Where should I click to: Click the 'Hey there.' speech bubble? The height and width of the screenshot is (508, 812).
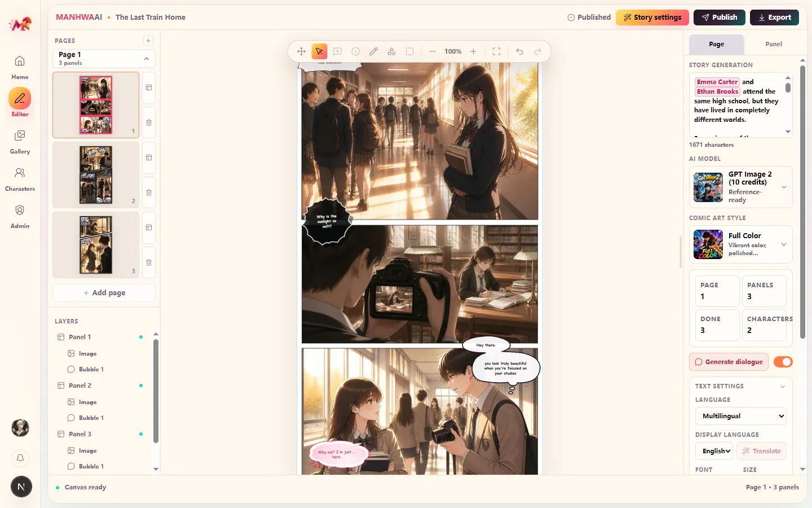tap(486, 345)
